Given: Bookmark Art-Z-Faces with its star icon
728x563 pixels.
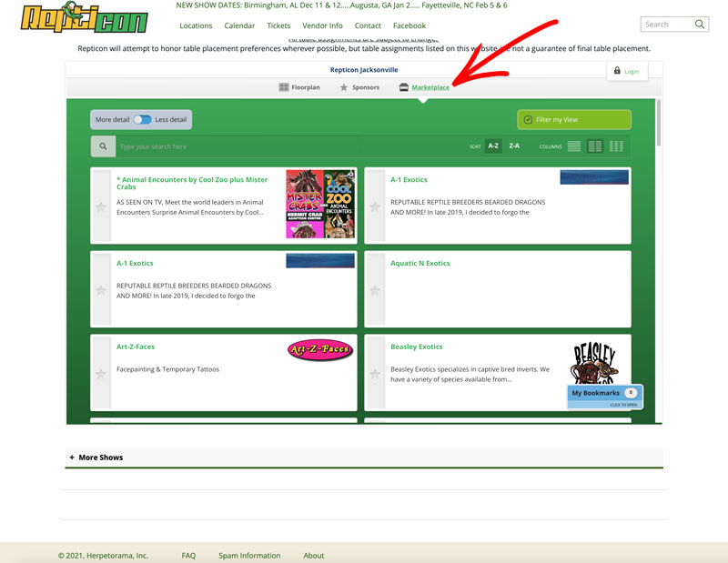Looking at the screenshot, I should tap(101, 374).
